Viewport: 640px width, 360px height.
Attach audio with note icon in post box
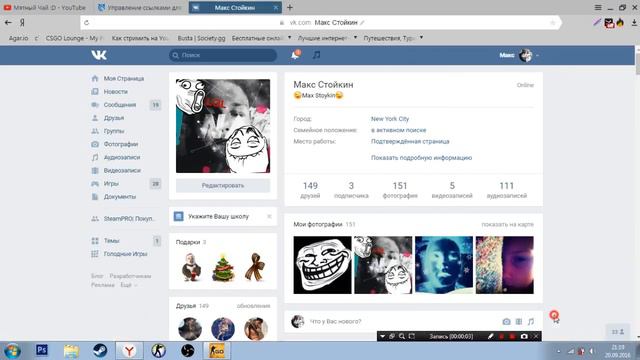coord(531,322)
